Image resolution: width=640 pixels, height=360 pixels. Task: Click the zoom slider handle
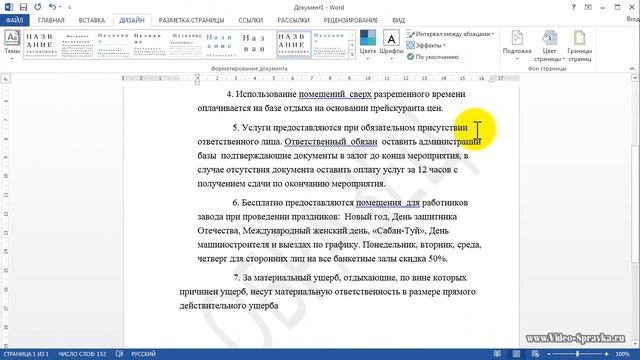tap(578, 354)
